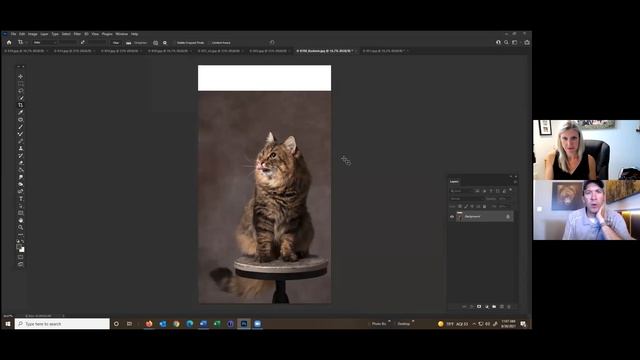Open the File menu
Viewport: 640px width, 360px height.
point(13,34)
